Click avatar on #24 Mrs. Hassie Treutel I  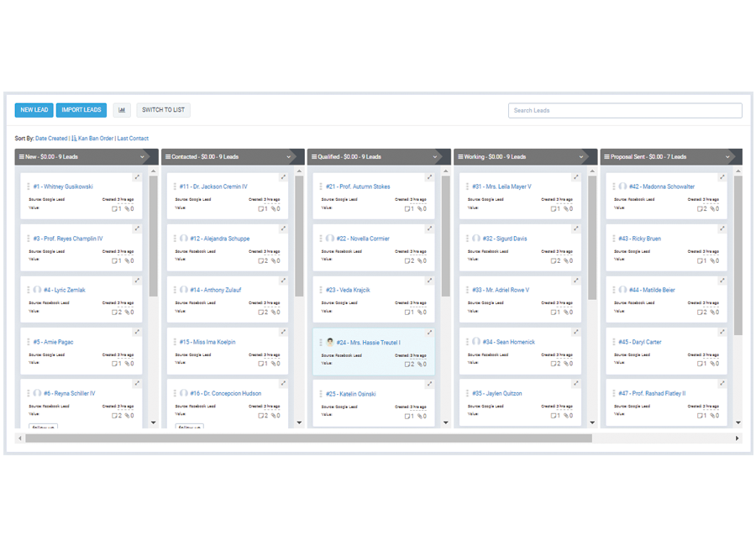(330, 342)
